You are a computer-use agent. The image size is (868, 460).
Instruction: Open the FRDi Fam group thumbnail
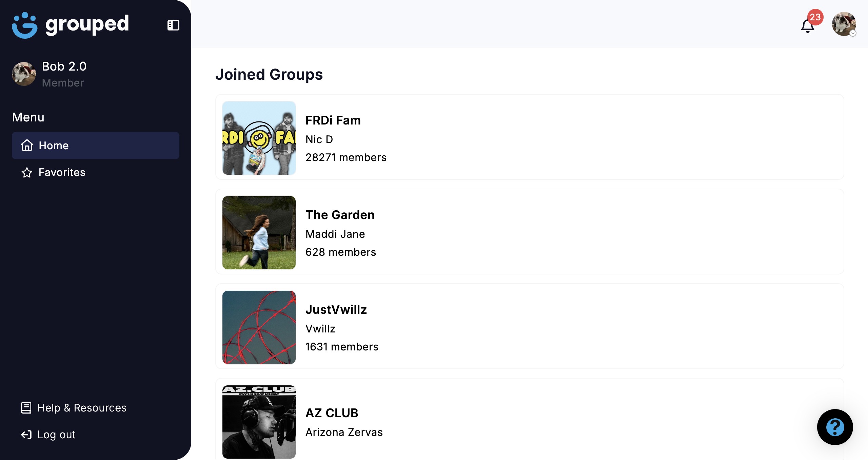[259, 138]
